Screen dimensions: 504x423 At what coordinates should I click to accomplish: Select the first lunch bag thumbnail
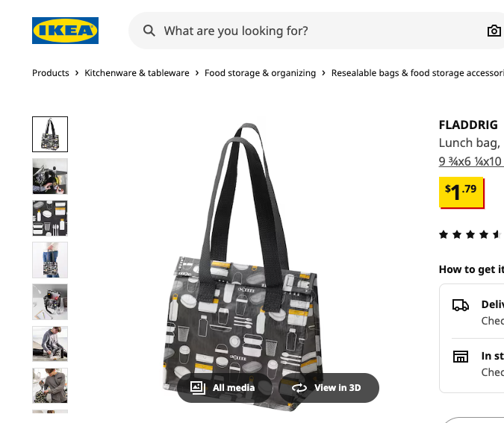point(50,134)
